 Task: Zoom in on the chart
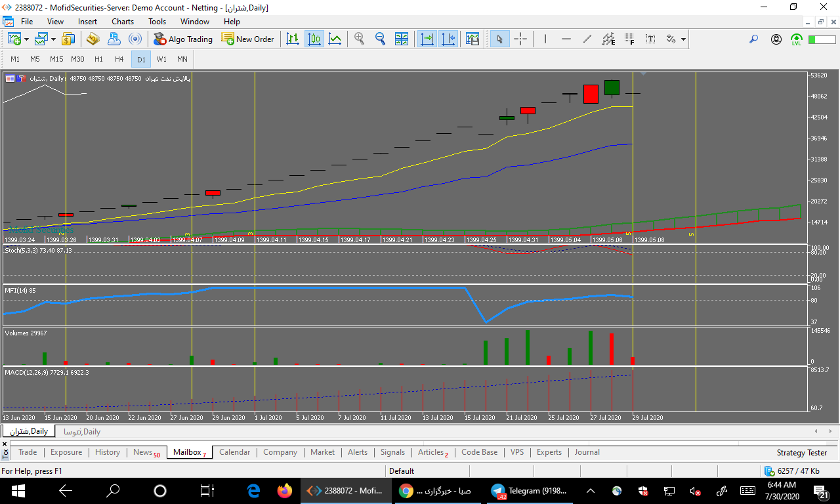click(x=359, y=39)
